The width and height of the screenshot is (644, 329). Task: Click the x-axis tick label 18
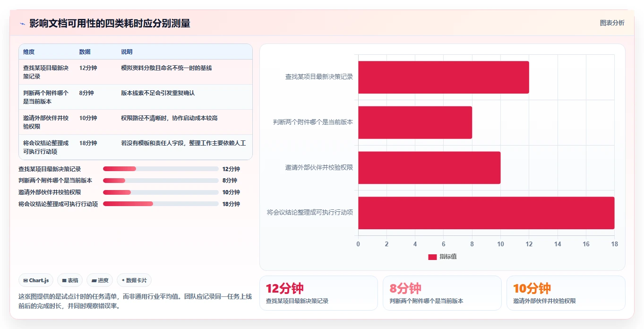pos(615,244)
